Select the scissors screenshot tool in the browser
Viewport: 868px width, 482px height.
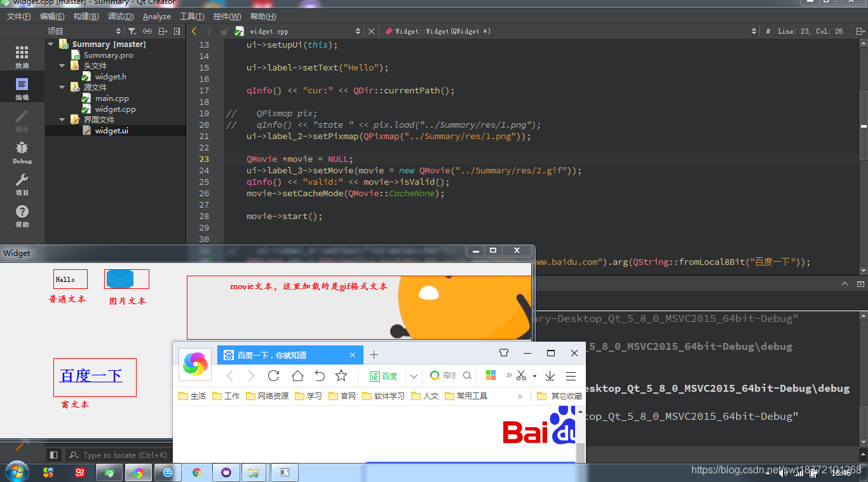click(x=521, y=376)
